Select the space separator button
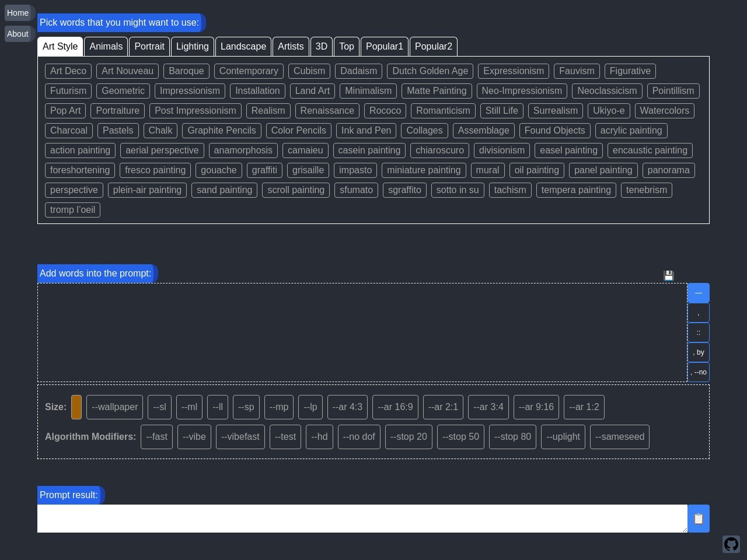 point(699,293)
